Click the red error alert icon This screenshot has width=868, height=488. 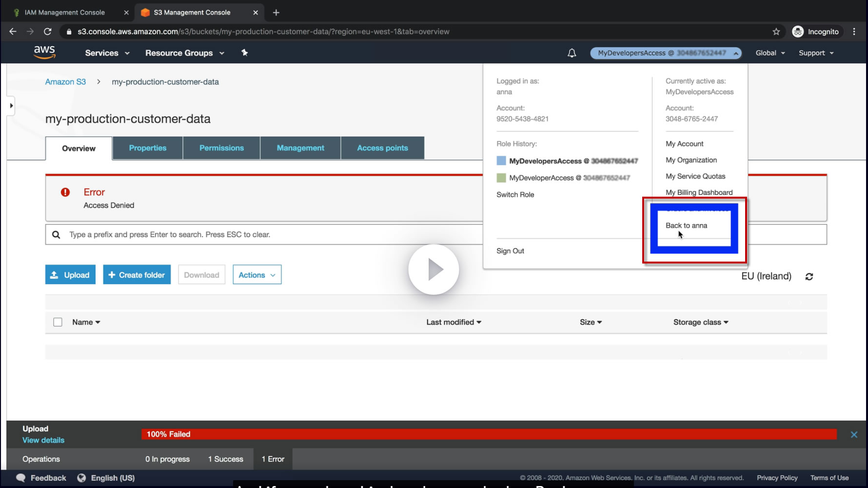65,192
